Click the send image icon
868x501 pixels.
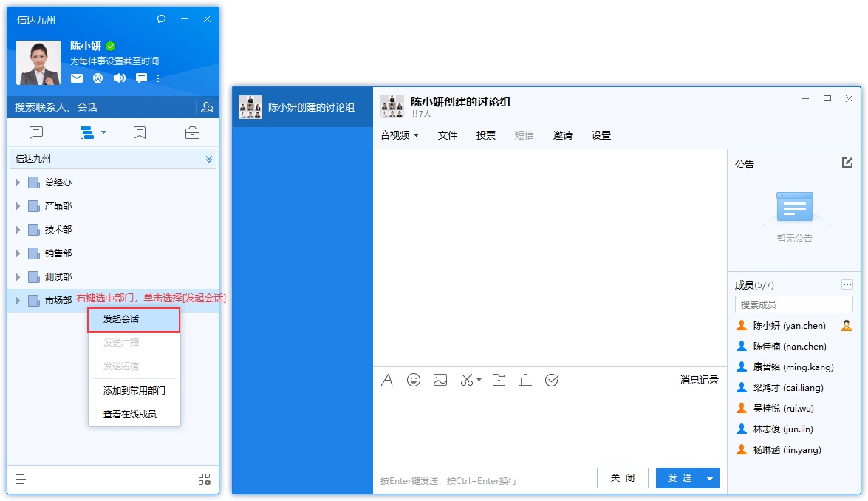coord(440,380)
